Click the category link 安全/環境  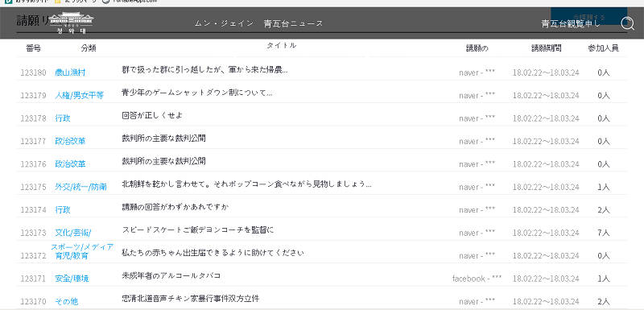click(x=72, y=279)
